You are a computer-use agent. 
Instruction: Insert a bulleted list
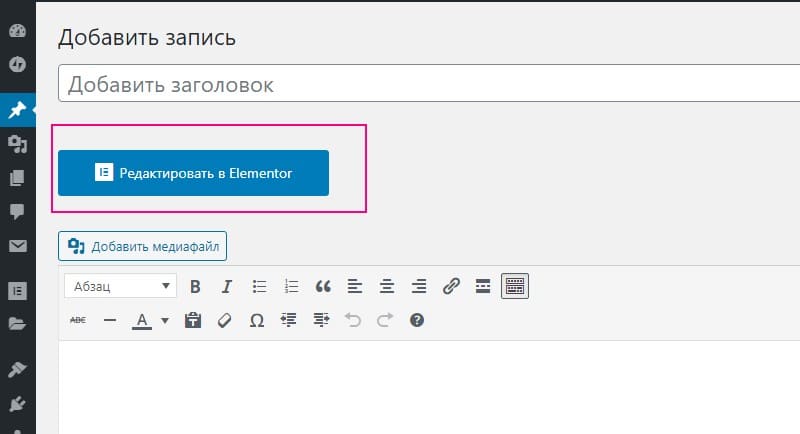click(x=259, y=287)
